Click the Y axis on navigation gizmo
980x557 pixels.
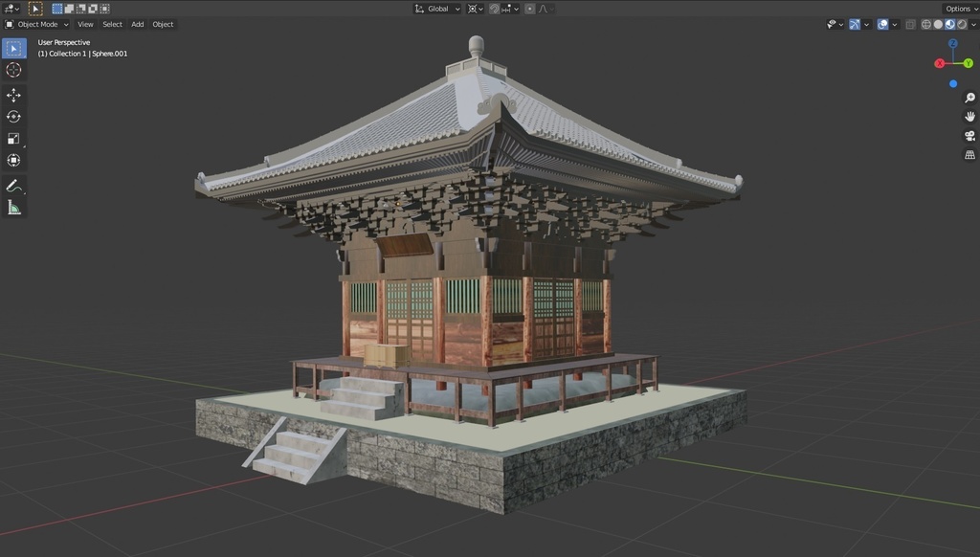pos(969,63)
